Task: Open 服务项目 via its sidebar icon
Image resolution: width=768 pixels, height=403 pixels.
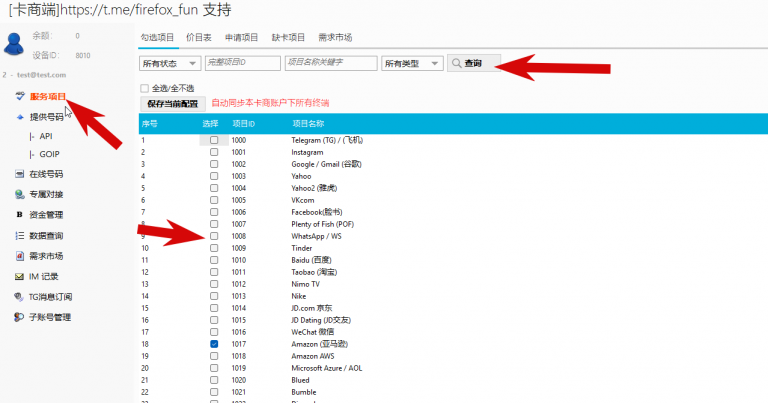Action: coord(20,96)
